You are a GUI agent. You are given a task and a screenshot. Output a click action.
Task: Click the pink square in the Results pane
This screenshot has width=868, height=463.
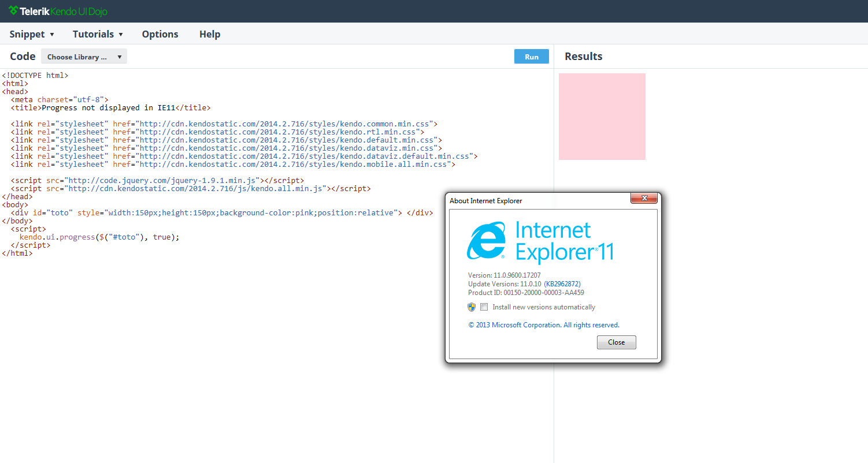602,117
